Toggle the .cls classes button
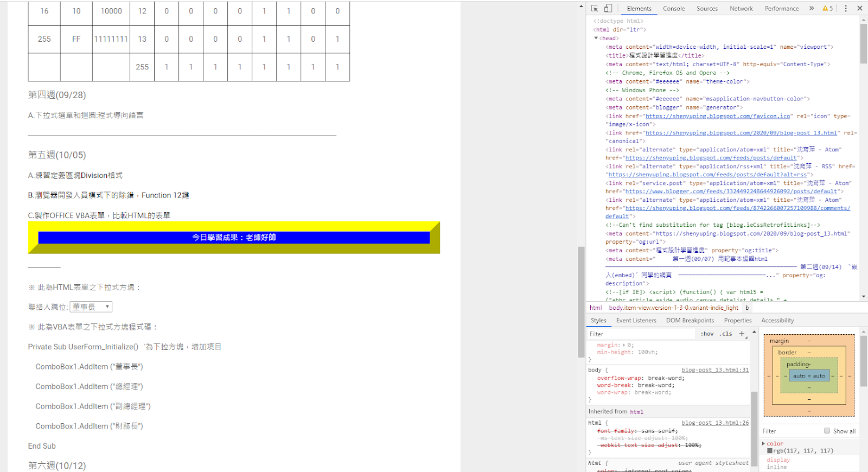This screenshot has width=868, height=472. tap(726, 334)
